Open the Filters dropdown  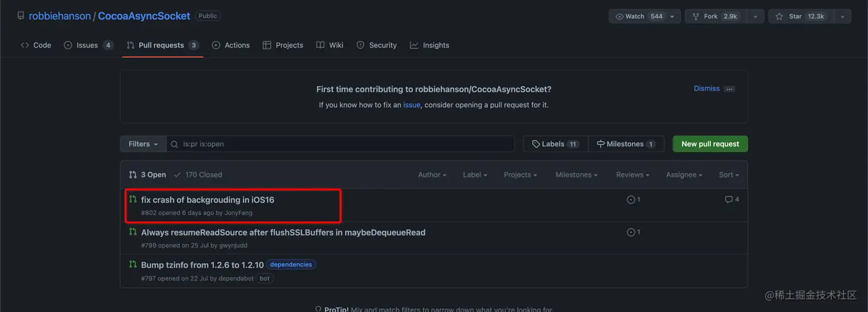(144, 144)
